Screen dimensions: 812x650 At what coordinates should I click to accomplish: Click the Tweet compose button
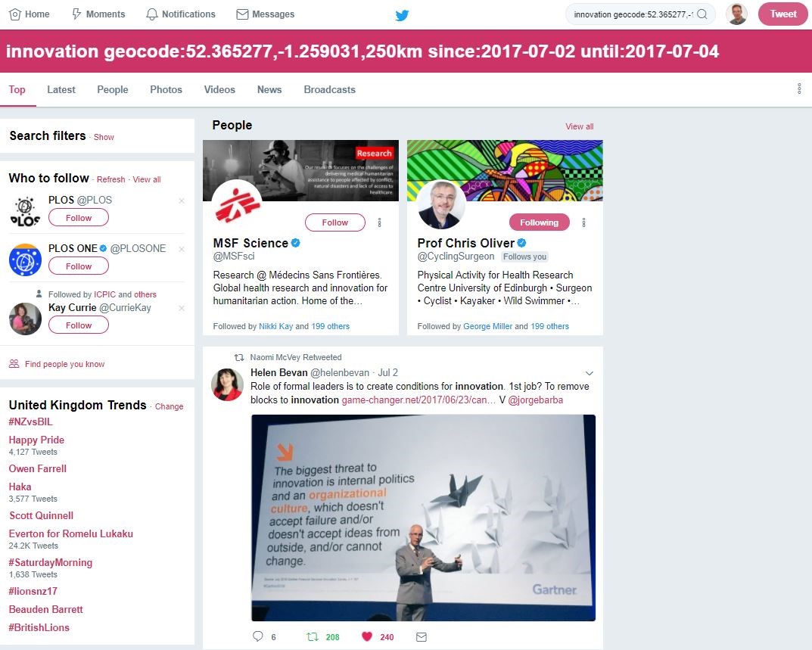(783, 14)
